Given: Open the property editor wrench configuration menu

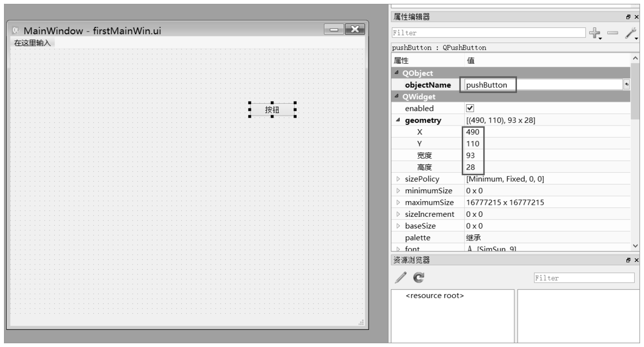Looking at the screenshot, I should (631, 33).
